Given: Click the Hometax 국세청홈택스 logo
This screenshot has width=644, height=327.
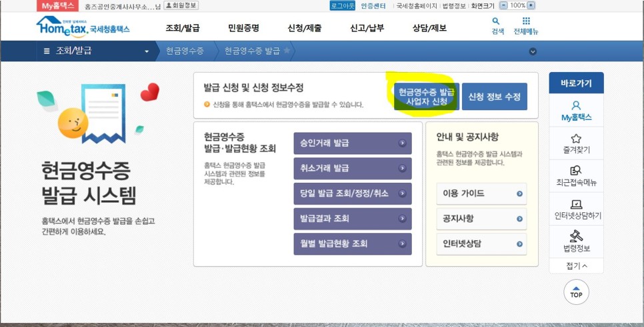Looking at the screenshot, I should [83, 27].
